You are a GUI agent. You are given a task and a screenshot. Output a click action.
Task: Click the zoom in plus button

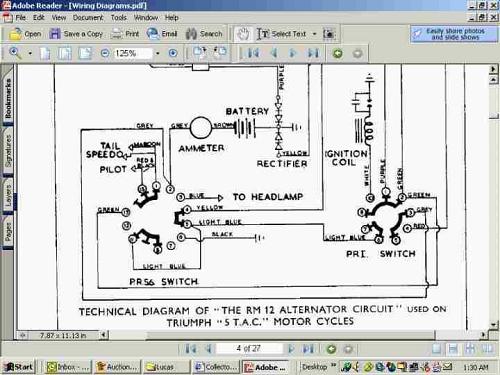pyautogui.click(x=173, y=53)
